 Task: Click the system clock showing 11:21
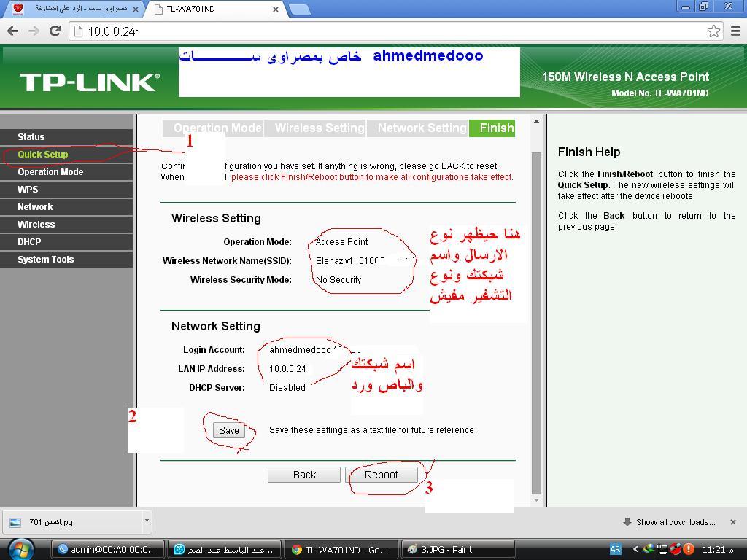718,550
